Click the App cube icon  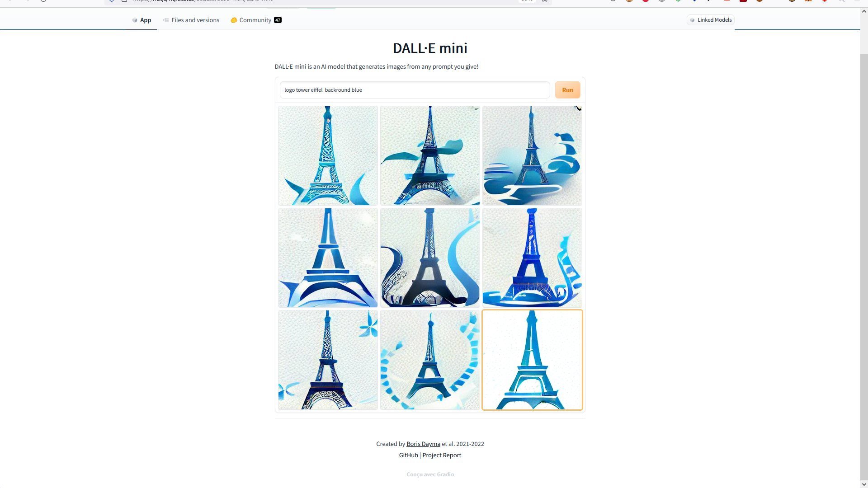pyautogui.click(x=134, y=20)
